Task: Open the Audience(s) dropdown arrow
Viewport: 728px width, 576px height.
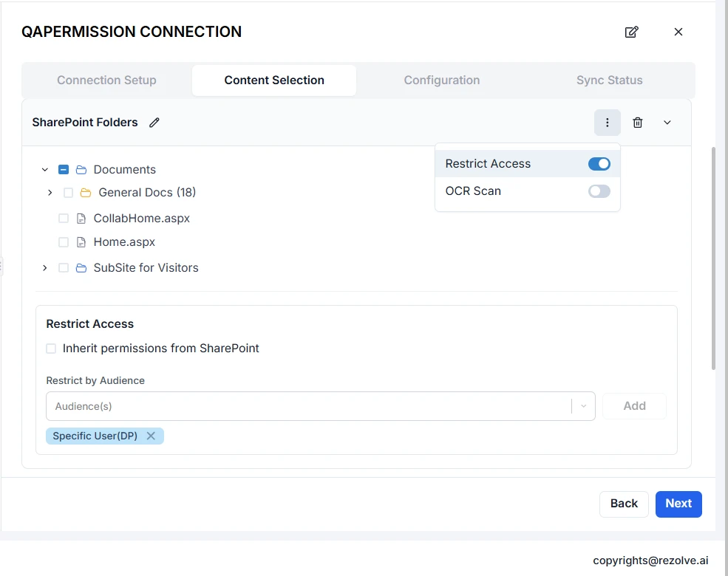Action: coord(583,406)
